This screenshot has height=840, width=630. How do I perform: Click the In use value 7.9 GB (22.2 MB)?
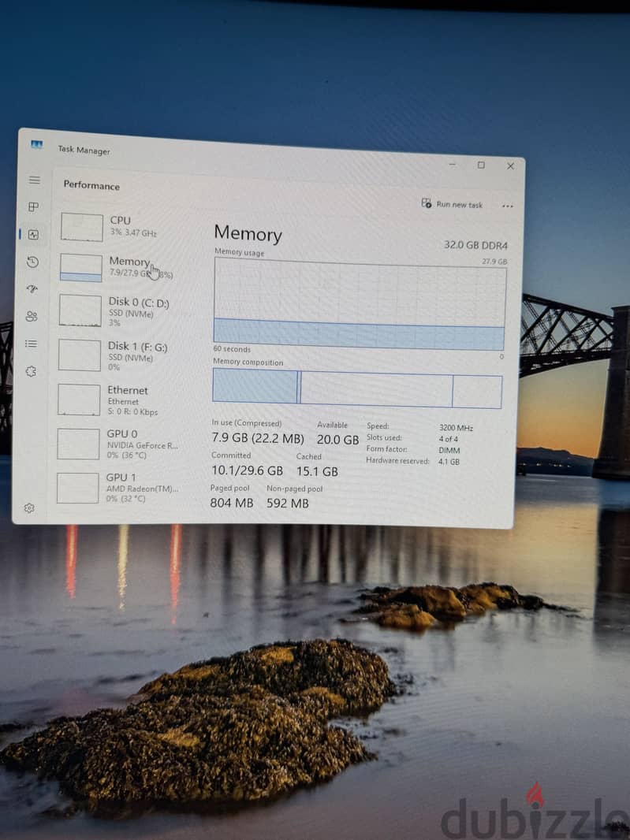pyautogui.click(x=258, y=438)
